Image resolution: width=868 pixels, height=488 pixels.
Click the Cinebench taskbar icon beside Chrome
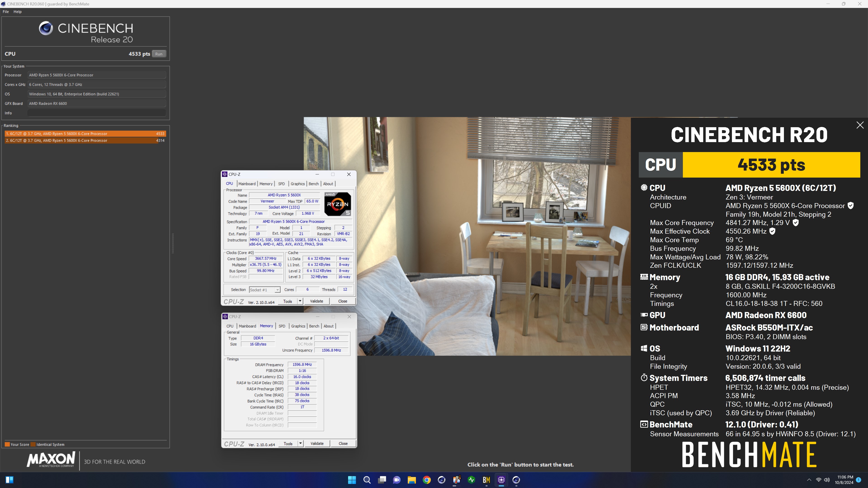441,480
